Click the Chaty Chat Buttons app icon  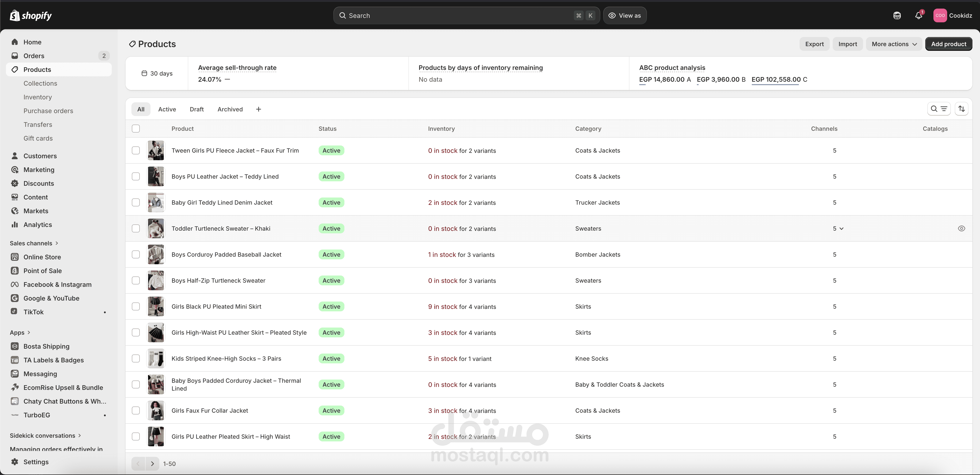coord(15,401)
